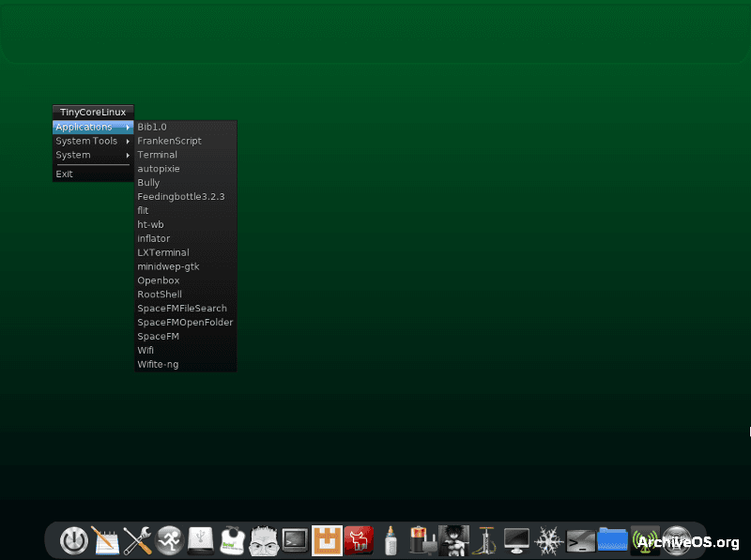Expand the System Tools submenu arrow
The image size is (751, 560).
tap(128, 142)
